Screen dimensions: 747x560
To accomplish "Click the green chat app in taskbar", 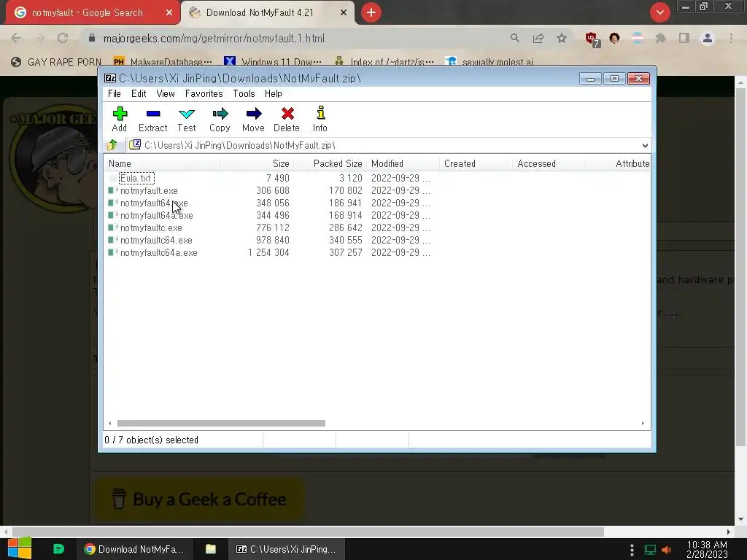I will pos(58,549).
